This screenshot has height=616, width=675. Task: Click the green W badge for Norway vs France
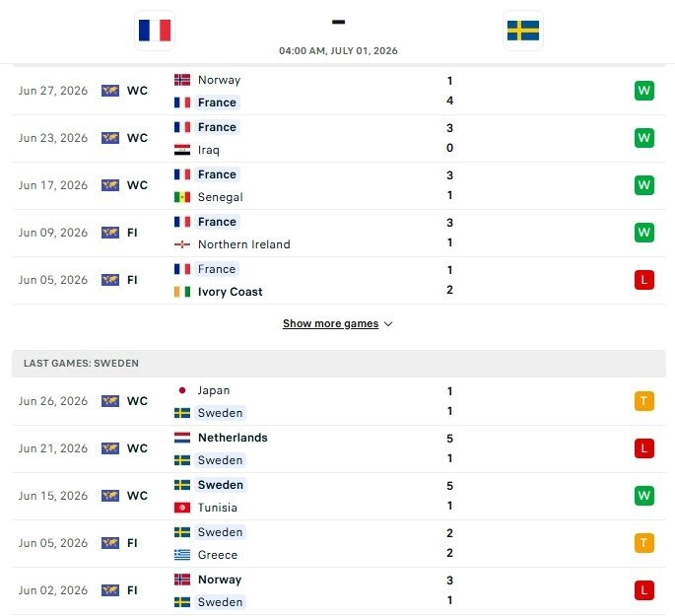tap(644, 91)
